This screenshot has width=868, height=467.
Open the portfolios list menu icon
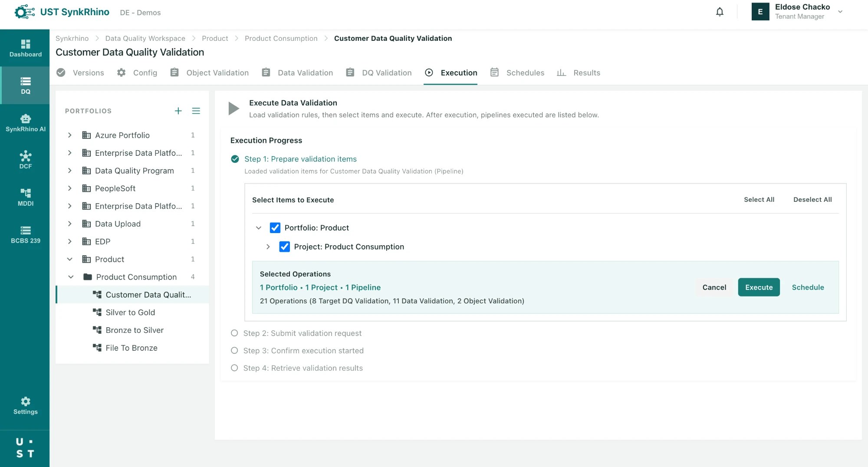click(196, 111)
